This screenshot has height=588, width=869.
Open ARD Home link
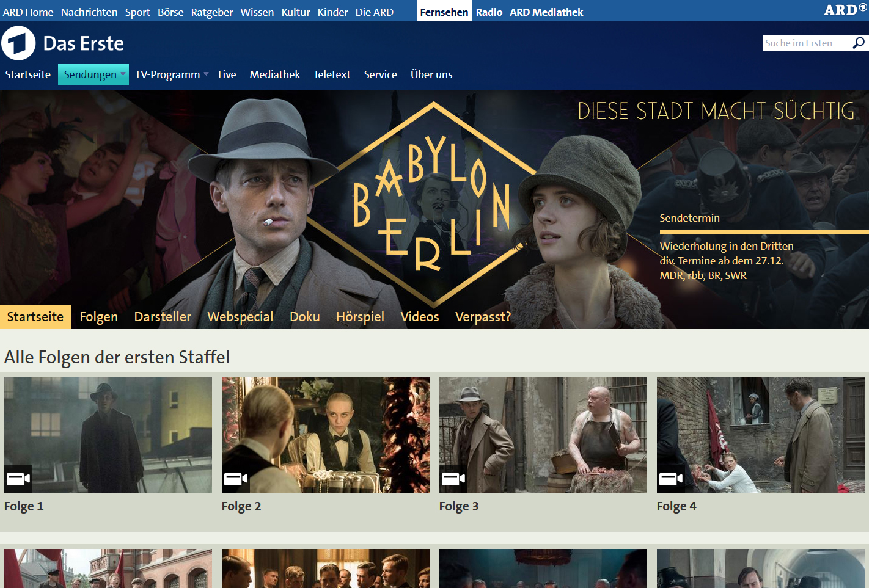point(28,12)
